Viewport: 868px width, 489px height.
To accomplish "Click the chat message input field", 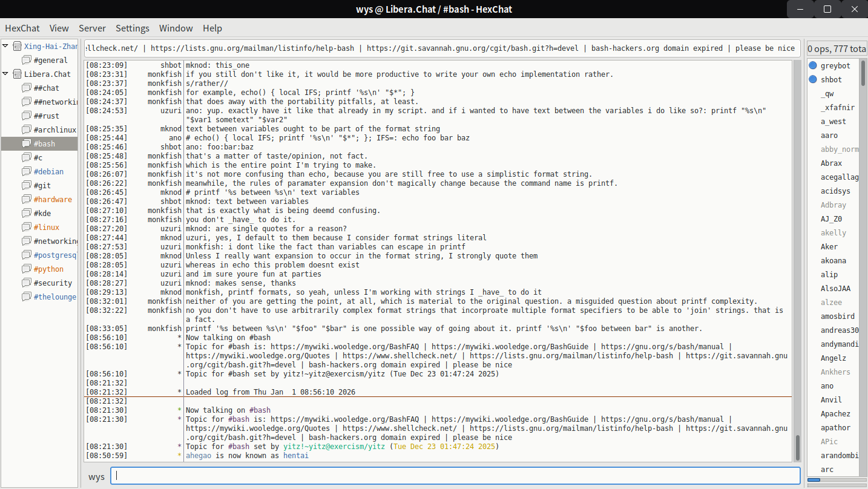I will coord(454,476).
